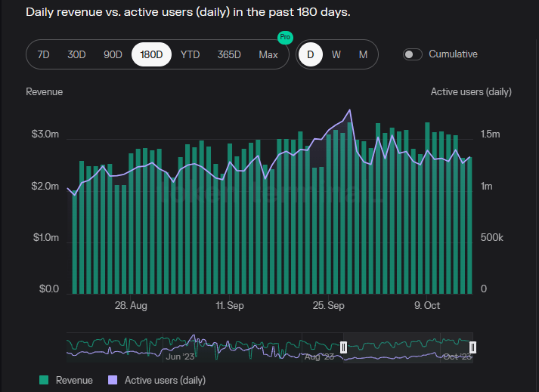
Task: Switch to the 90D time range
Action: pos(113,54)
